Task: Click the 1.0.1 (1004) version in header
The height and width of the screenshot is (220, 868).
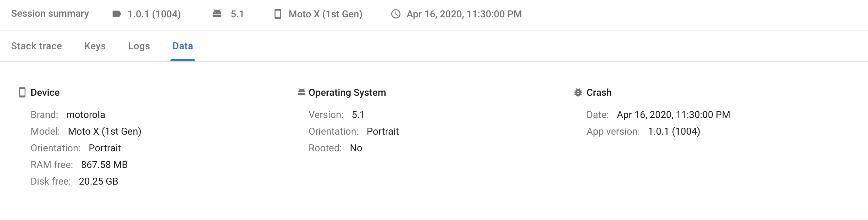Action: [154, 14]
